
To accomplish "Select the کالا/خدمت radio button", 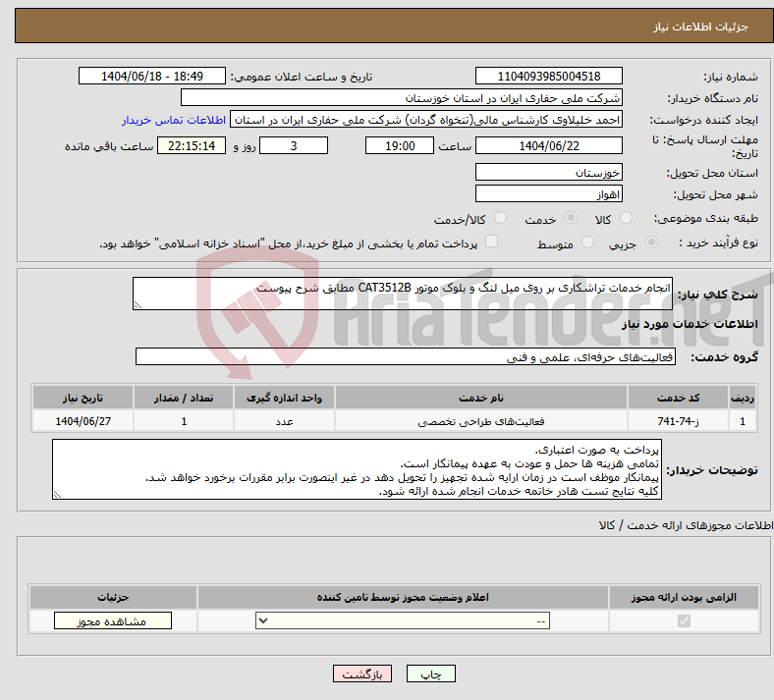I will 500,218.
